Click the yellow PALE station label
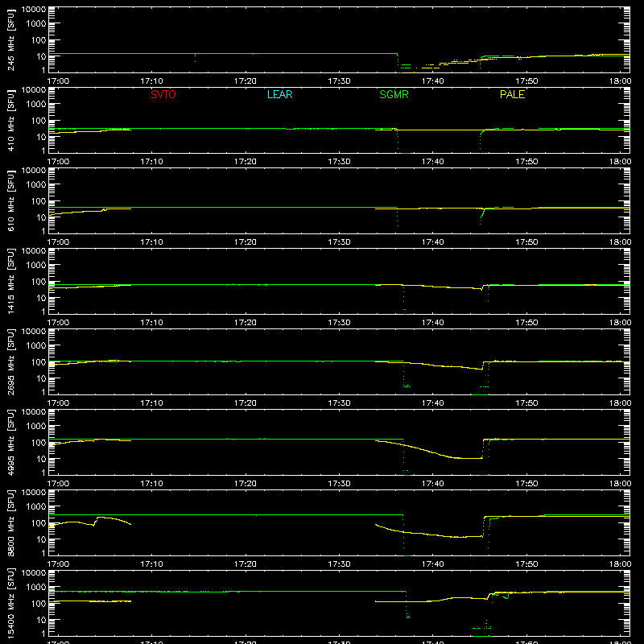644x644 pixels. (x=512, y=94)
